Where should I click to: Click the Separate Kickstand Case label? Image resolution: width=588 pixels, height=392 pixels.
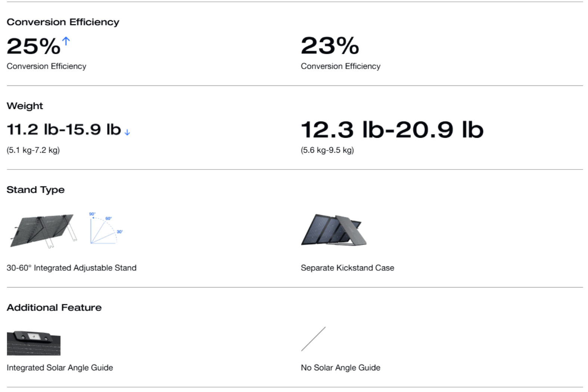pos(347,268)
